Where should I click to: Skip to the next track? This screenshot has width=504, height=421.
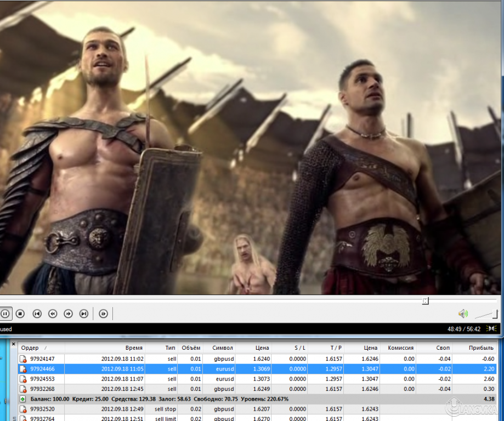click(84, 314)
